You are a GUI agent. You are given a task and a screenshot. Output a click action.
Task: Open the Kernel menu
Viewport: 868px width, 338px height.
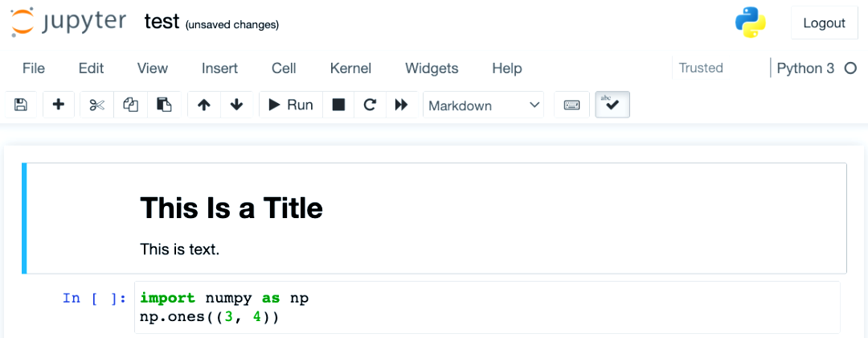(x=350, y=68)
